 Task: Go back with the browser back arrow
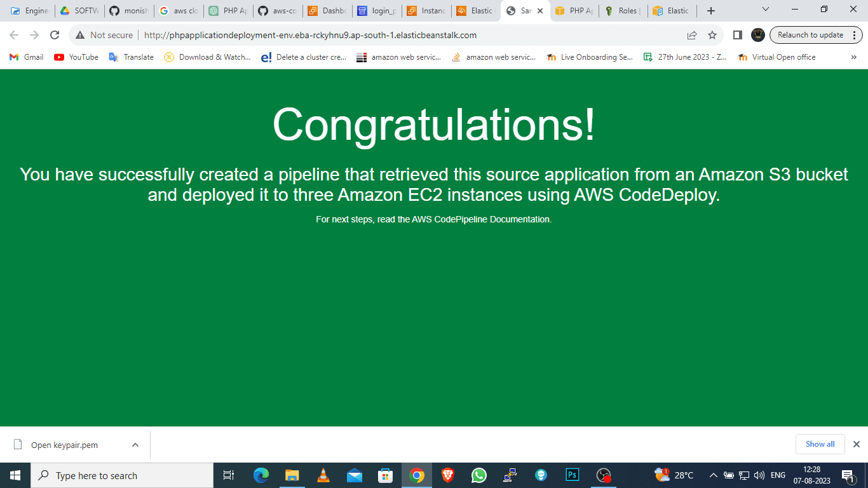pos(14,35)
